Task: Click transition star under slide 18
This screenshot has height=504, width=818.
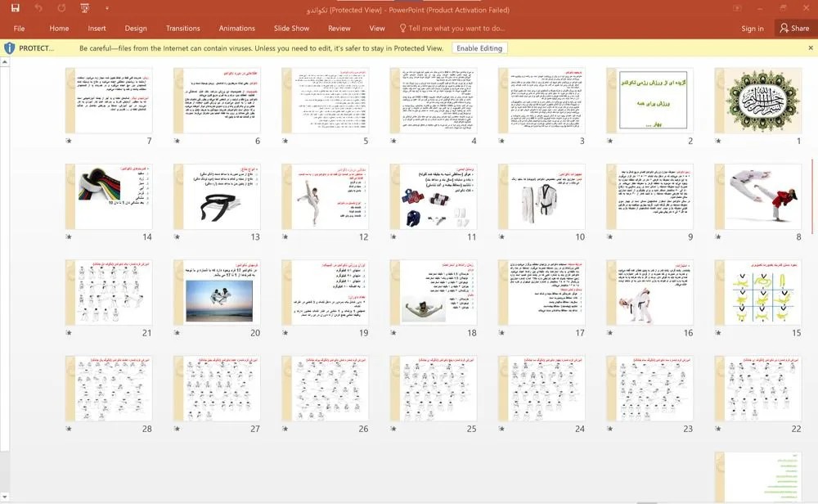Action: 393,333
